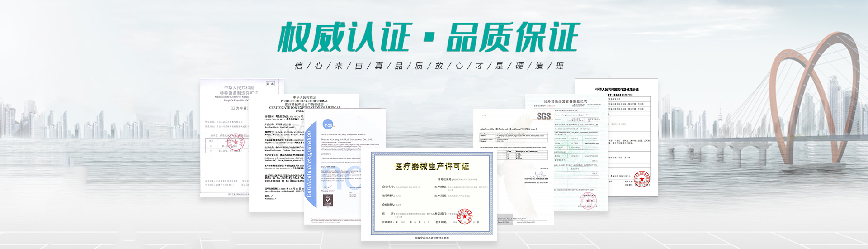This screenshot has height=249, width=868.
Task: Click the 权威认证 heading text
Action: (344, 37)
